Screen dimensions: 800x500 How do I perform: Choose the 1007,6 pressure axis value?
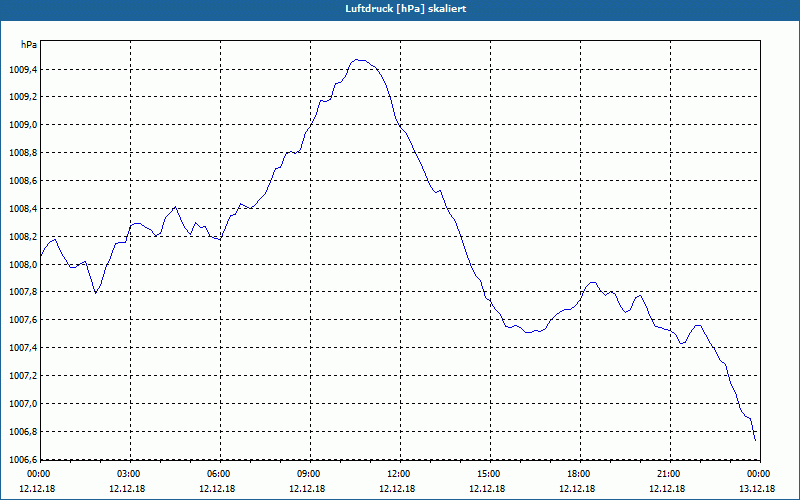tap(23, 320)
